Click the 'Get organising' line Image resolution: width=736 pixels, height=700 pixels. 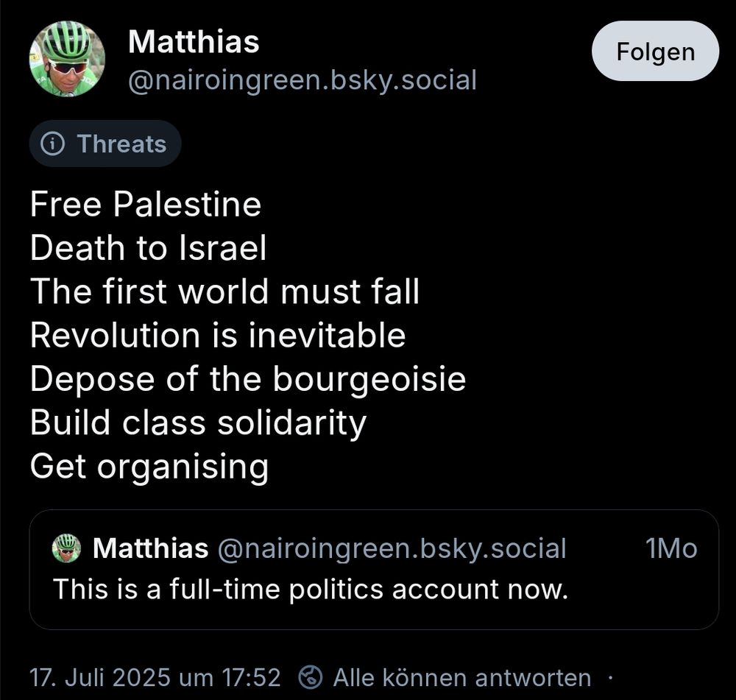[x=149, y=467]
